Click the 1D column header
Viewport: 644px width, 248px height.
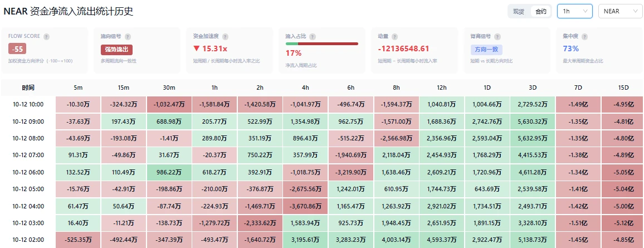pos(487,87)
